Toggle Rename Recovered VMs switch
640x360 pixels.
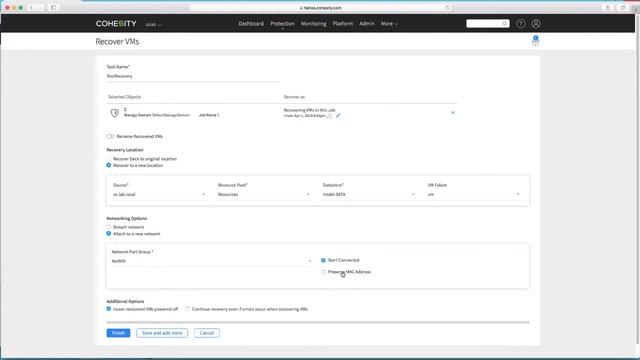110,136
